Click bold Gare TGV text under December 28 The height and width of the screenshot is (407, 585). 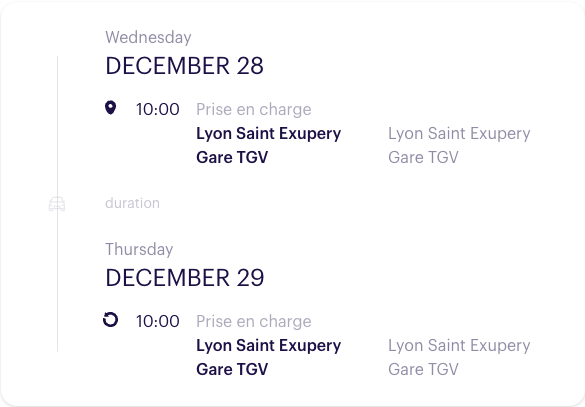(232, 157)
